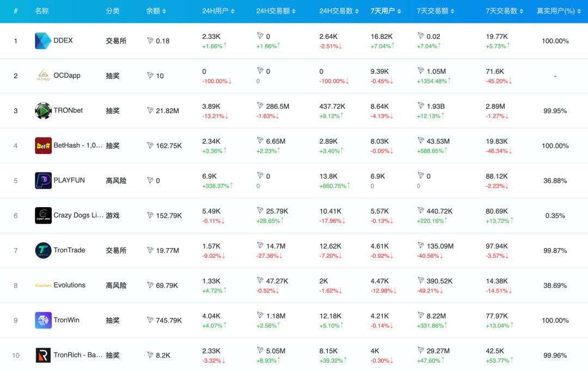Sort by 24H用户 column arrows
The image size is (588, 372).
(232, 11)
